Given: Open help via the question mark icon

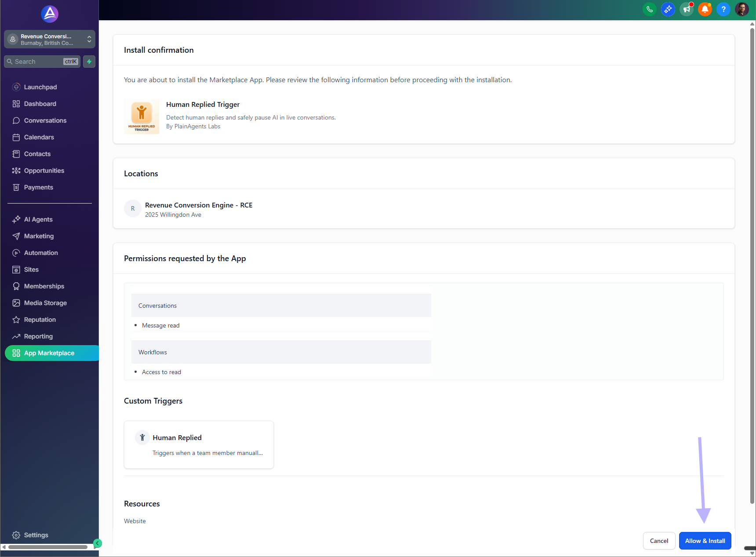Looking at the screenshot, I should coord(723,9).
